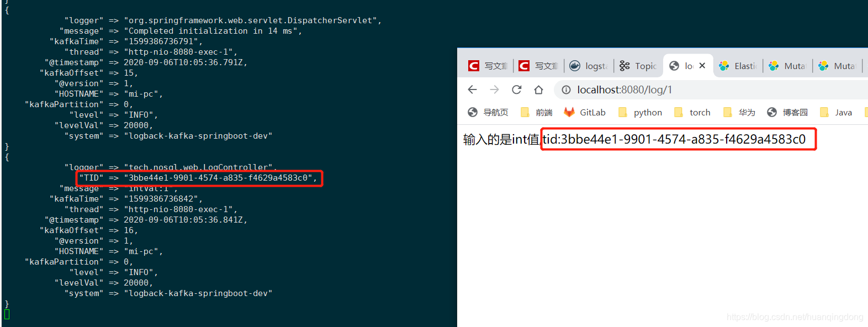Switch to the Elastic tab

738,66
